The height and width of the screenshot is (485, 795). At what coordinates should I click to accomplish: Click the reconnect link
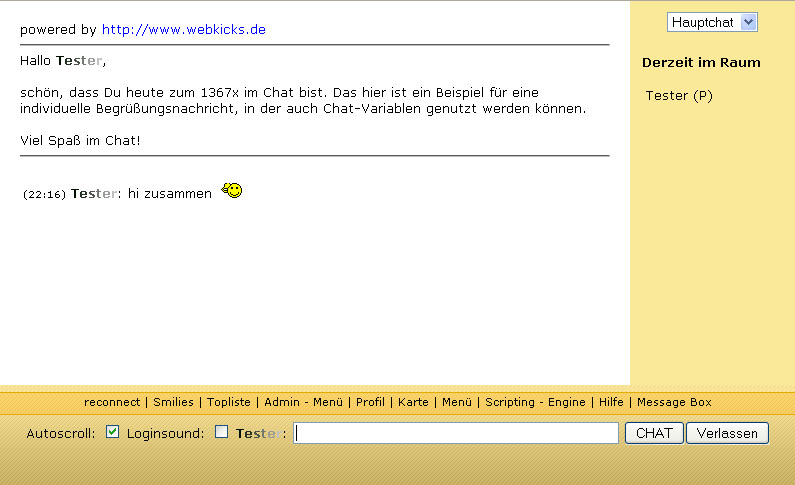112,402
